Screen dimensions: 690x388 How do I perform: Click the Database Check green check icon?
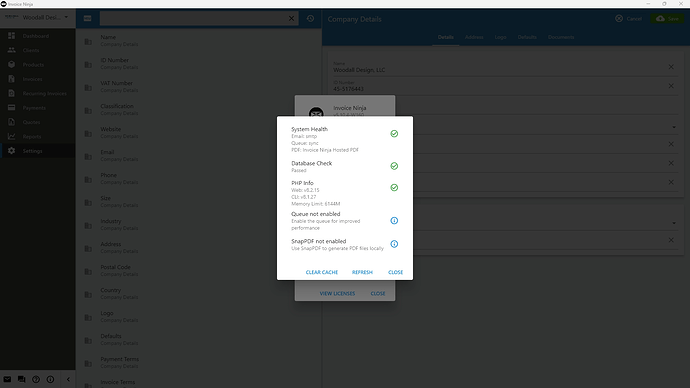click(394, 166)
